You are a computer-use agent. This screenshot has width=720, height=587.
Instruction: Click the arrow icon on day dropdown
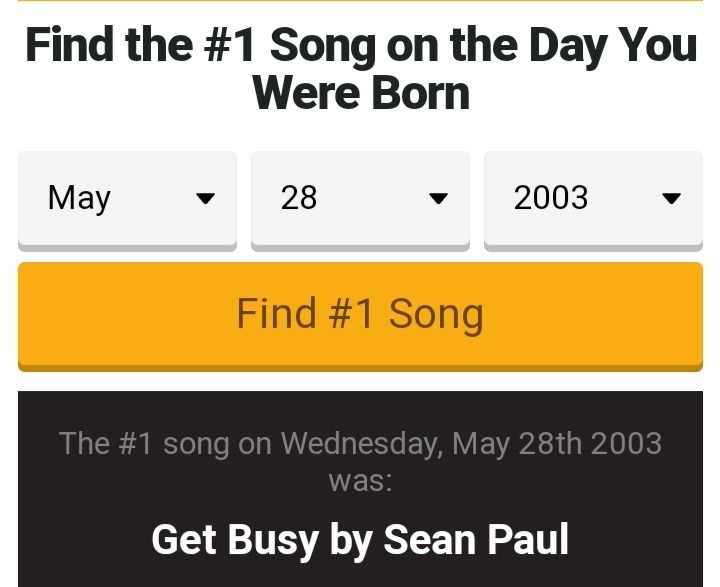438,199
